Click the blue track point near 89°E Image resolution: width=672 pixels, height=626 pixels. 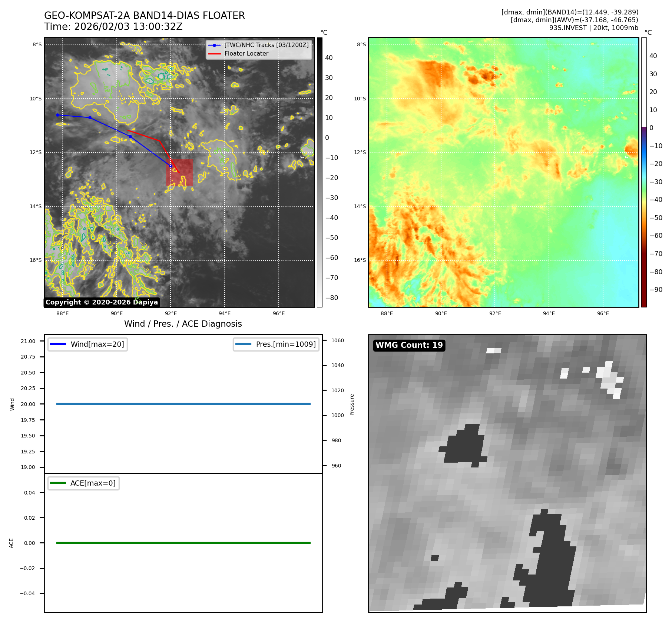click(x=90, y=118)
